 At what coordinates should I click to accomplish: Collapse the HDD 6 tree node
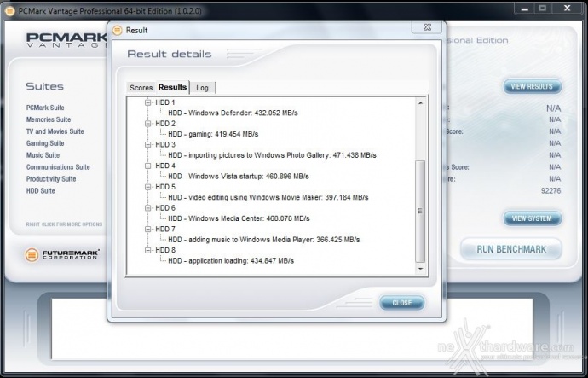tap(147, 208)
